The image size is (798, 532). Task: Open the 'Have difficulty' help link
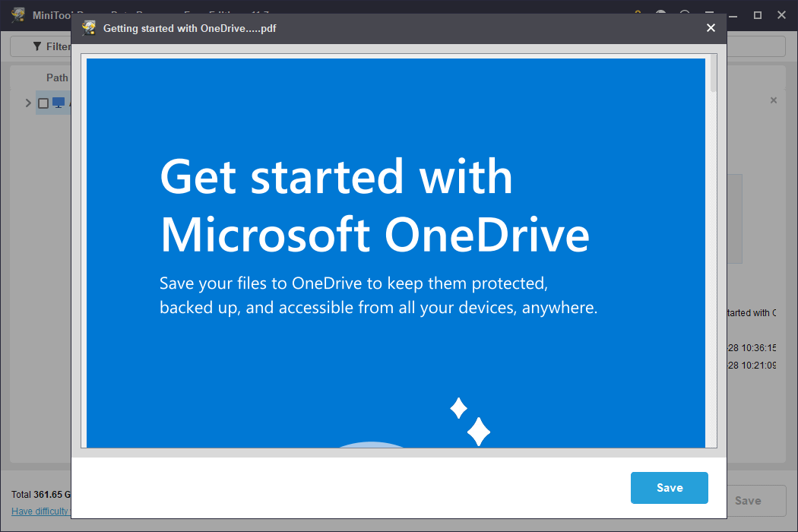pyautogui.click(x=41, y=511)
